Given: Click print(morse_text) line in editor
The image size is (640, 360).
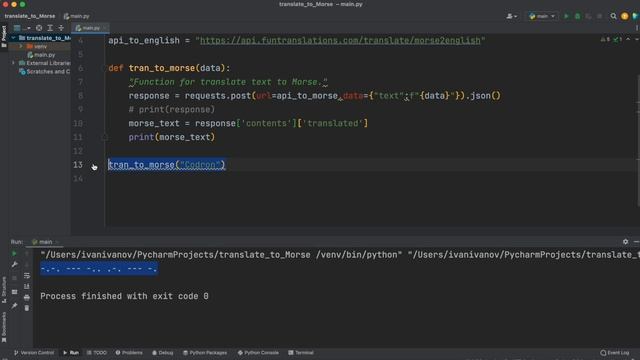Looking at the screenshot, I should point(171,137).
